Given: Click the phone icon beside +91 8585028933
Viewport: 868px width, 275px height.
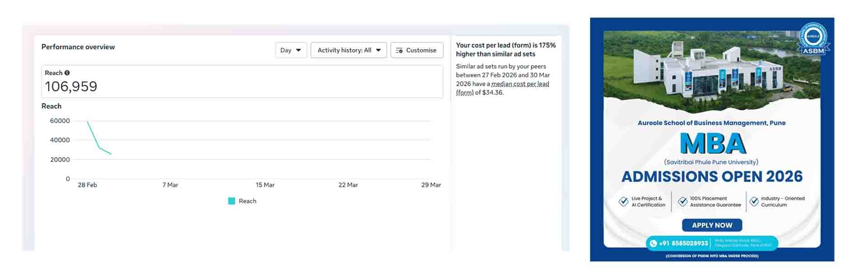Looking at the screenshot, I should pos(653,243).
